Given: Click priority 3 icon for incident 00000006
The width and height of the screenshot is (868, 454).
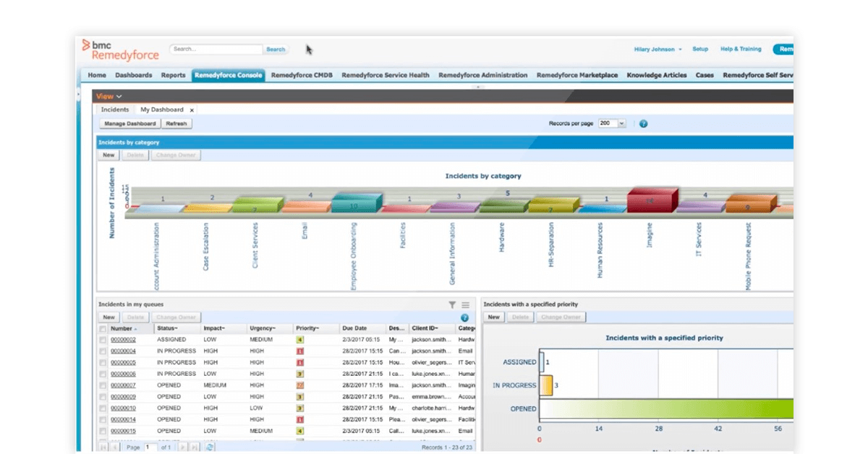Looking at the screenshot, I should (299, 374).
